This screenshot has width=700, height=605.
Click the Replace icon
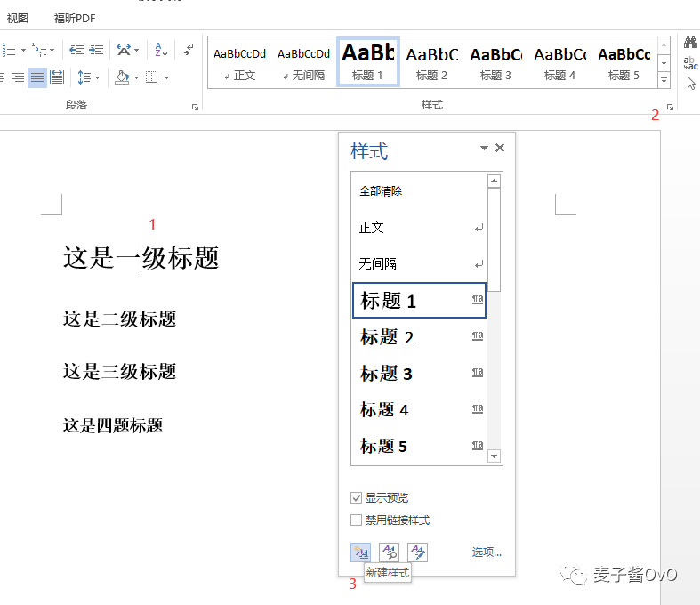tap(690, 63)
